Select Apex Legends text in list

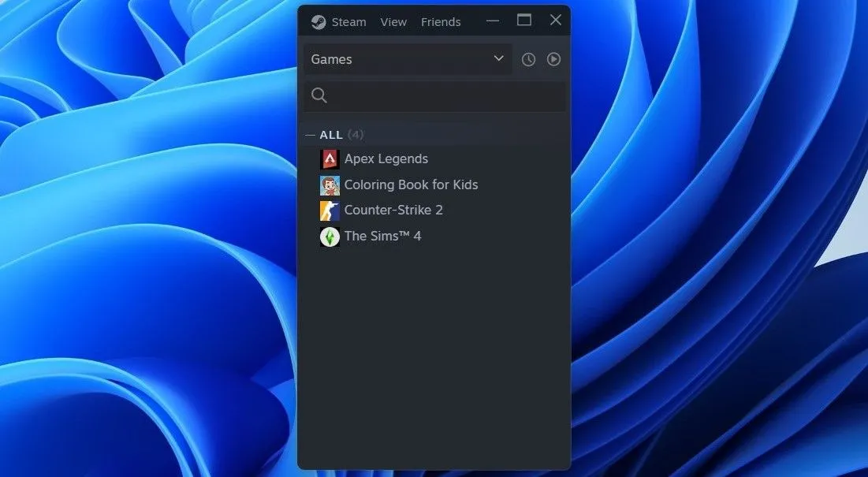pyautogui.click(x=386, y=158)
